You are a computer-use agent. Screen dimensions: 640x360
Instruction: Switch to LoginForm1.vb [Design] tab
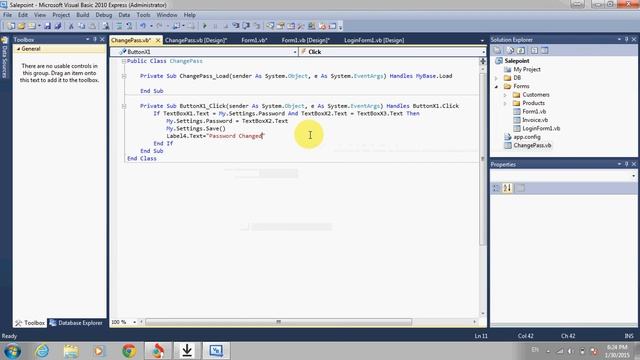[374, 40]
